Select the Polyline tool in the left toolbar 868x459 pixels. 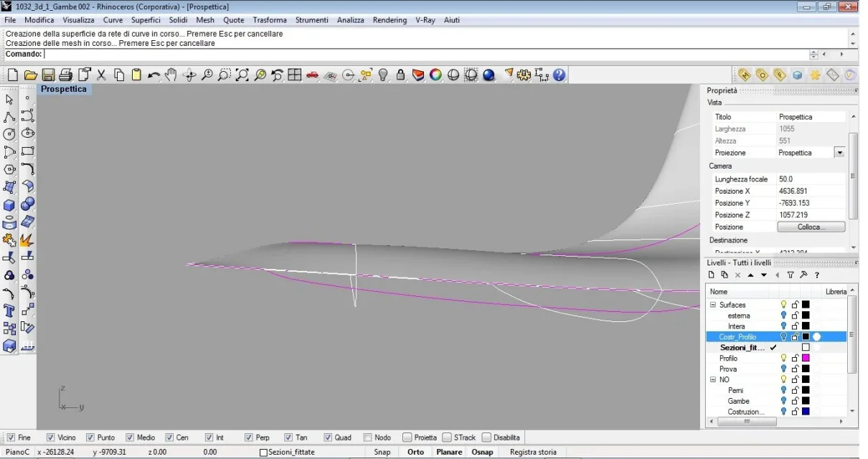[x=9, y=117]
